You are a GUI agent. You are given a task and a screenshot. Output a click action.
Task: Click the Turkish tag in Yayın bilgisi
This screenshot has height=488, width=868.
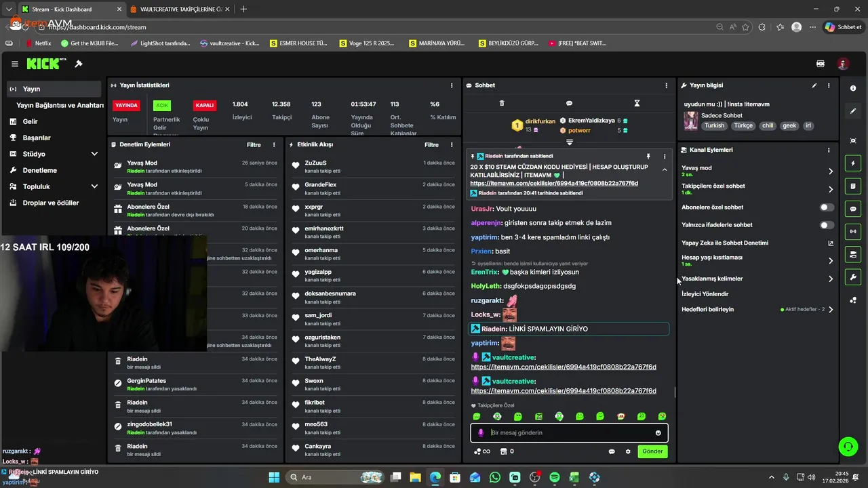pos(714,125)
